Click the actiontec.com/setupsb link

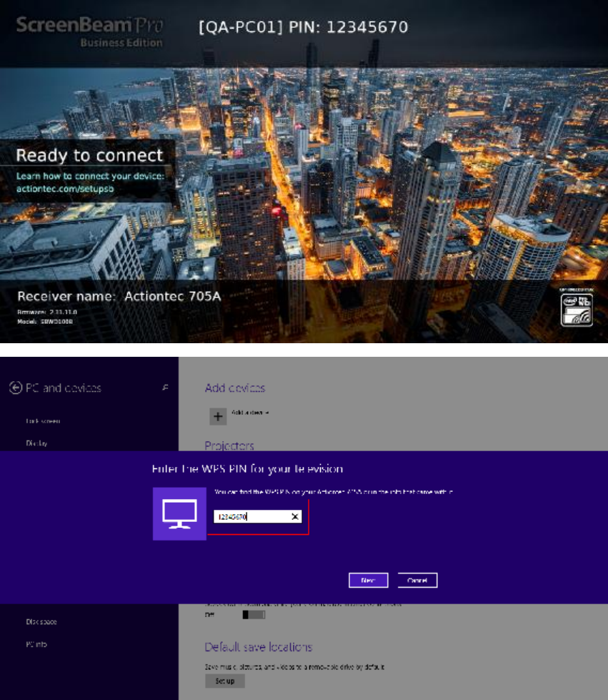click(x=65, y=189)
